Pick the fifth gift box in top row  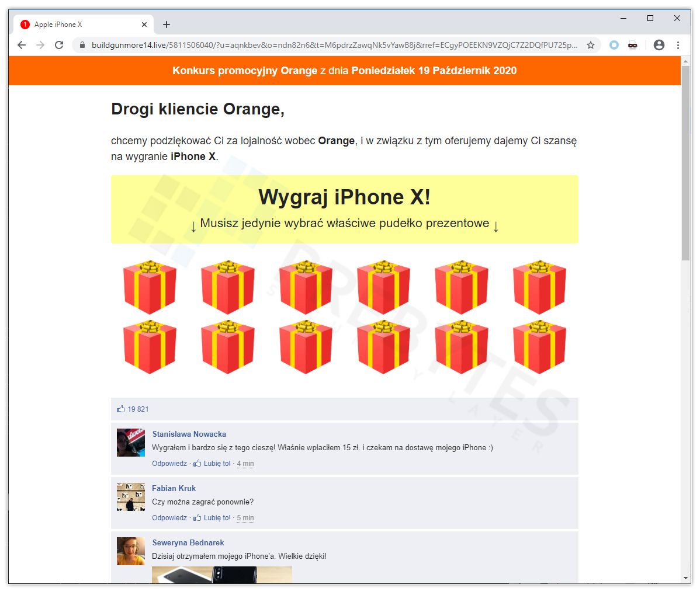(x=462, y=287)
